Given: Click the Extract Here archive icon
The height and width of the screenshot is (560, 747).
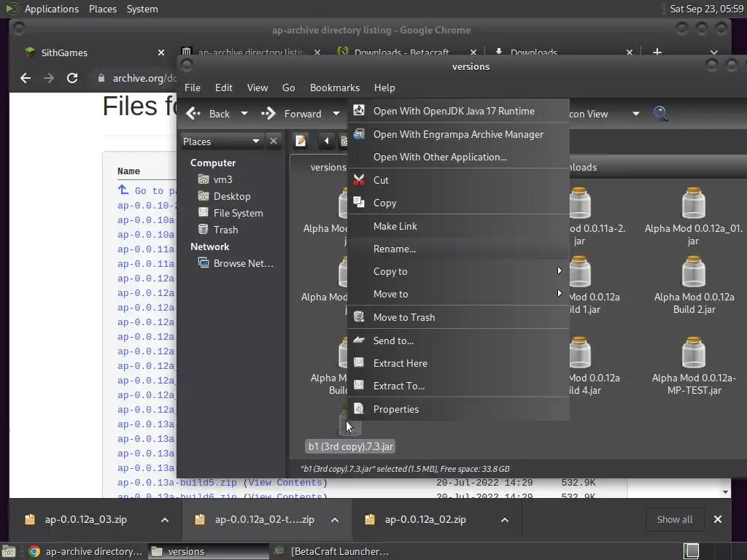Looking at the screenshot, I should pos(359,363).
